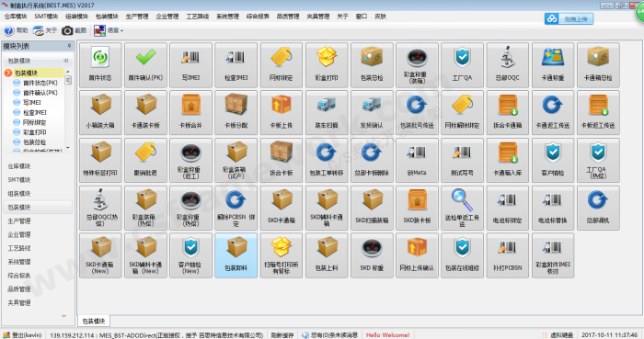Viewport: 644px width, 339px height.
Task: Select 包装模块 root node in tree
Action: click(x=26, y=73)
